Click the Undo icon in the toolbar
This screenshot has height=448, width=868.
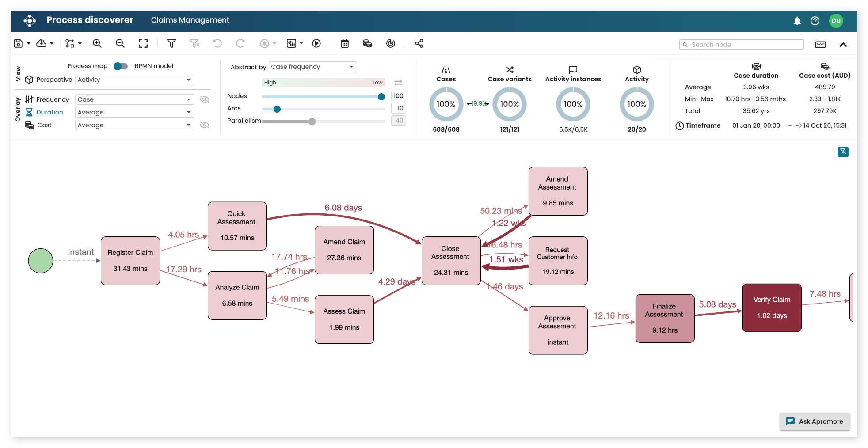(217, 43)
